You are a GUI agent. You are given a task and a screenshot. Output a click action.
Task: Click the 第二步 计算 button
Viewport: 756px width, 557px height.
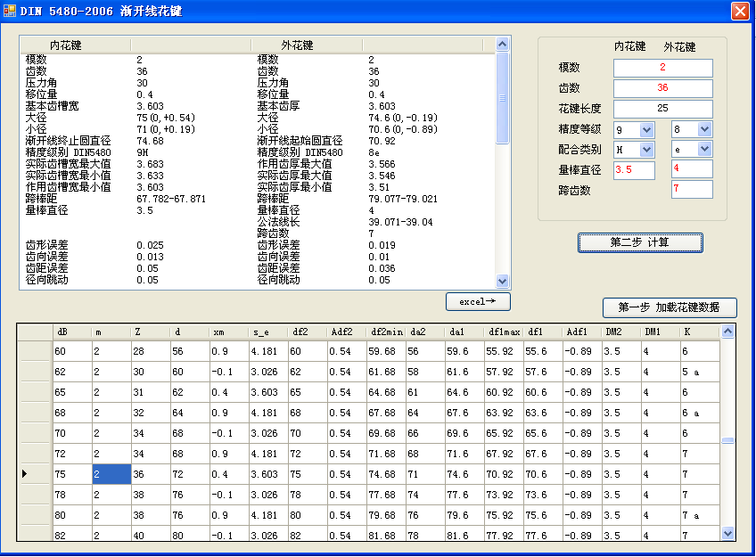pyautogui.click(x=640, y=242)
